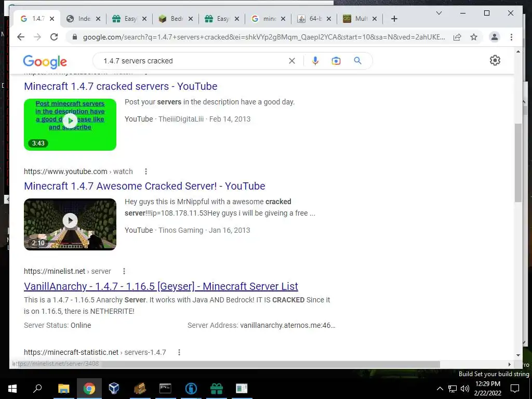The width and height of the screenshot is (532, 399).
Task: View site info via the padlock icon
Action: pos(75,37)
